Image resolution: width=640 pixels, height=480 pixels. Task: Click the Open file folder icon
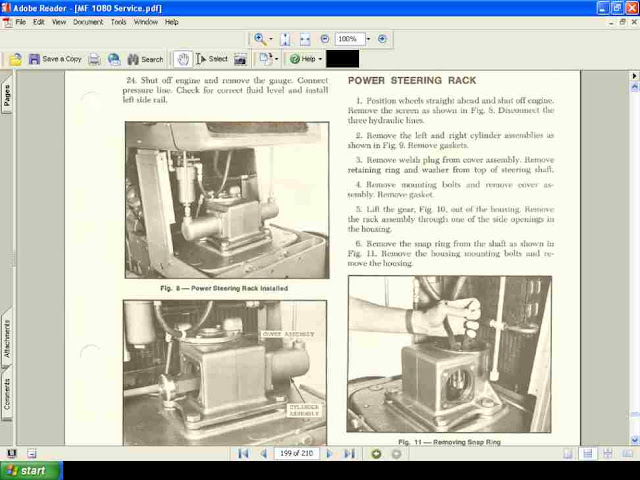tap(15, 59)
